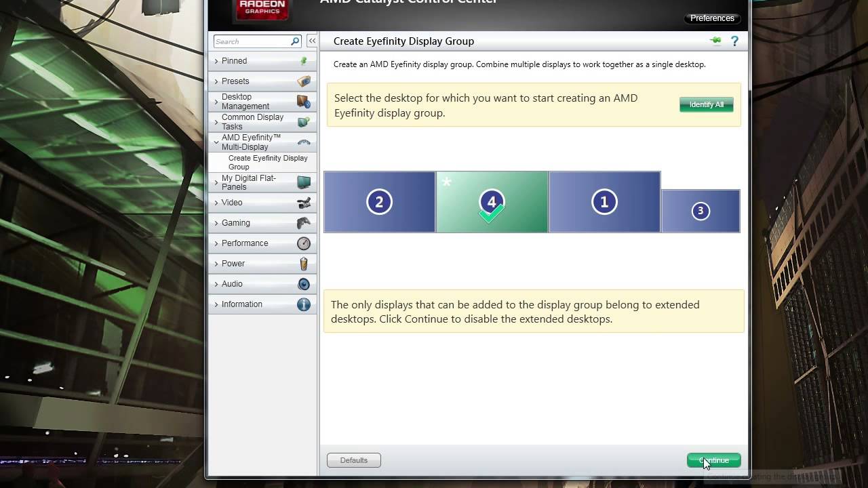Open help with question mark icon
Image resolution: width=868 pixels, height=488 pixels.
734,41
